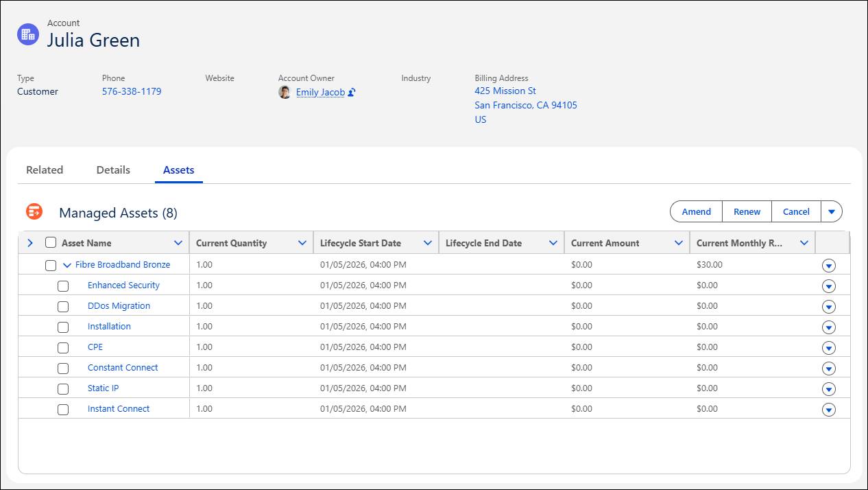Click the $30.00 monthly value

(x=710, y=264)
